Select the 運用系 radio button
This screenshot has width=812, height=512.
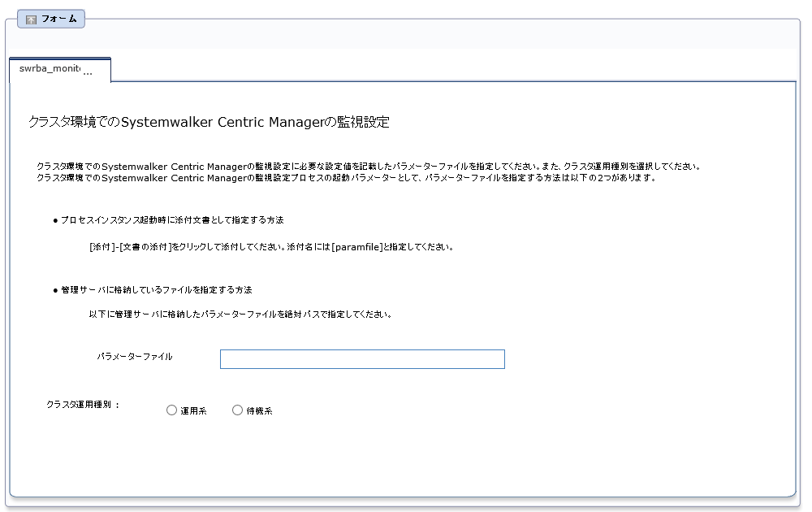pos(171,410)
